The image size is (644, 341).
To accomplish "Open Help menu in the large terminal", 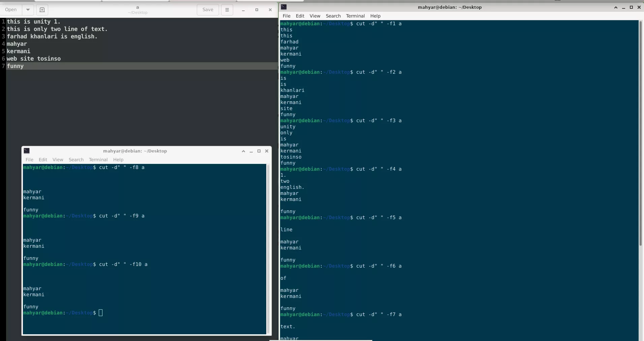I will [375, 16].
